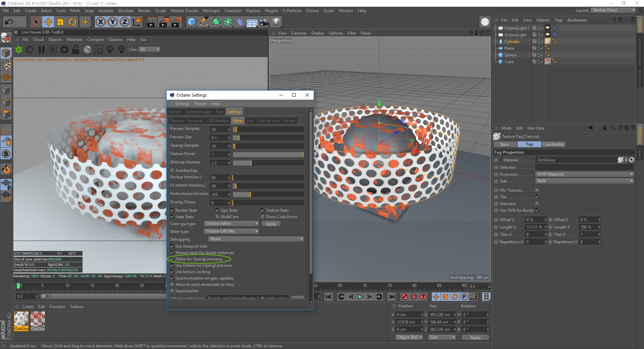Restart the Live Viewer render
This screenshot has height=349, width=644.
coord(30,50)
